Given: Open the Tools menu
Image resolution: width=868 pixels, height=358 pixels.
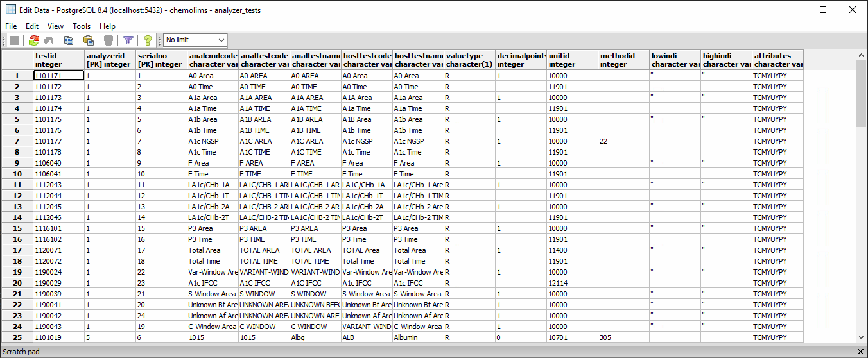Looking at the screenshot, I should (82, 26).
